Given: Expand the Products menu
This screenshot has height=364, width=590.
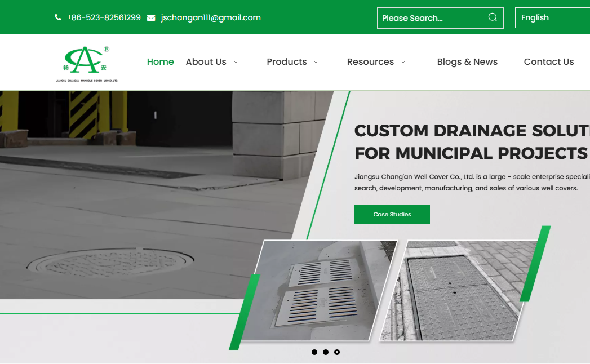Looking at the screenshot, I should 287,62.
